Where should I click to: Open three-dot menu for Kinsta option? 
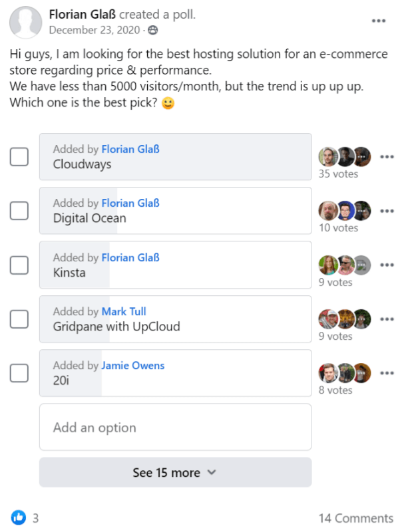(x=387, y=265)
